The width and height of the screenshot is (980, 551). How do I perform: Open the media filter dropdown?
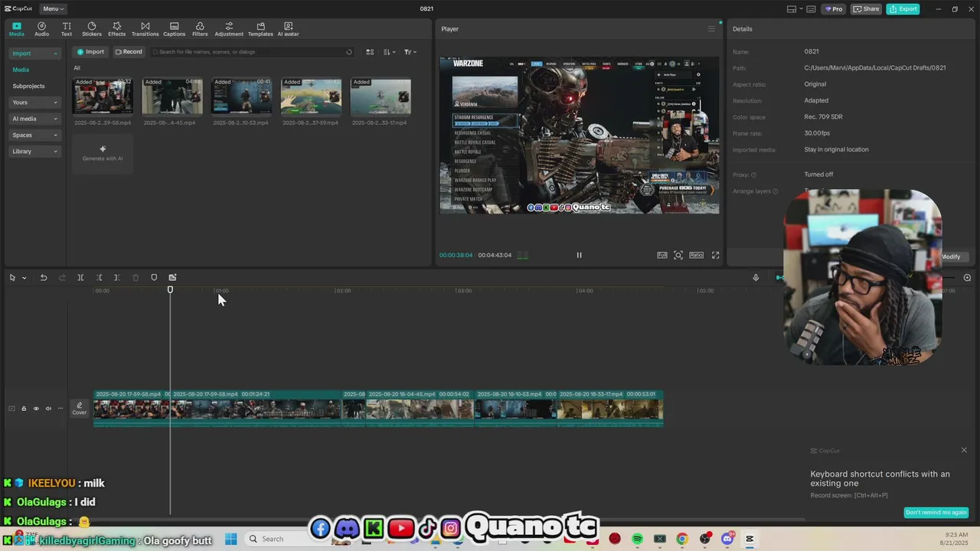coord(410,52)
